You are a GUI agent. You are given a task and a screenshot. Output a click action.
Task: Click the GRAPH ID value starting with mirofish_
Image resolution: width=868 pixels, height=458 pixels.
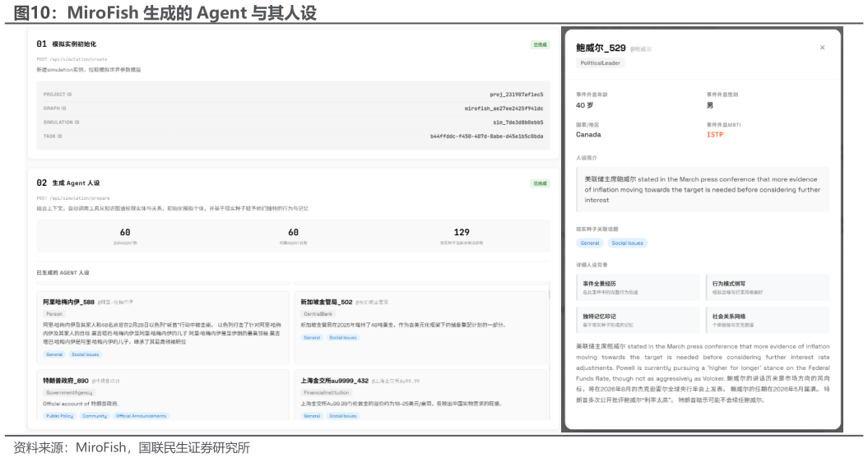[504, 109]
